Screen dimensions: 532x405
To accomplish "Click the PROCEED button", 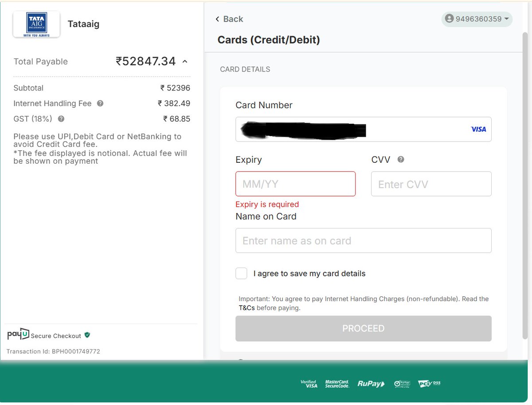I will tap(363, 329).
